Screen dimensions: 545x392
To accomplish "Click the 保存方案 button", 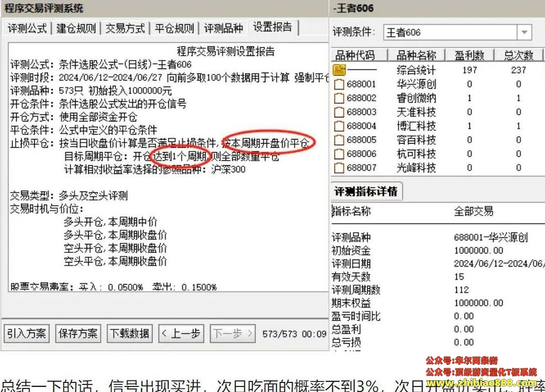I will pyautogui.click(x=78, y=334).
